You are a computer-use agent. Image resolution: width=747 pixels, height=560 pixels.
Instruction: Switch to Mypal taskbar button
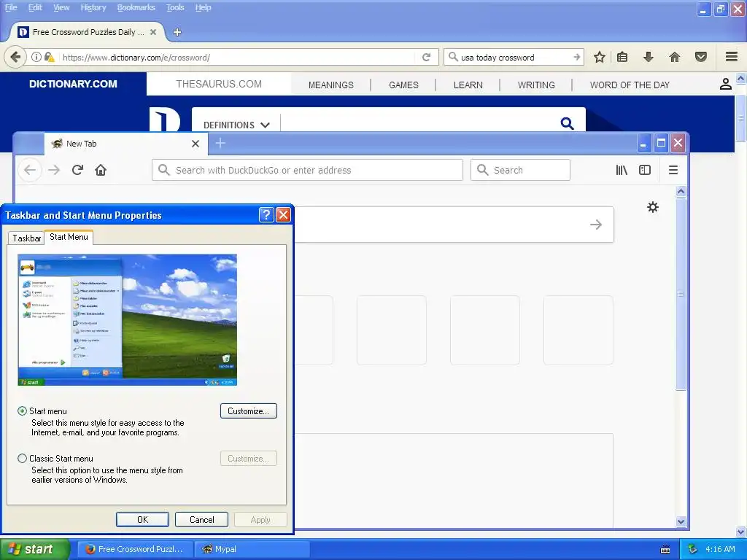click(252, 549)
